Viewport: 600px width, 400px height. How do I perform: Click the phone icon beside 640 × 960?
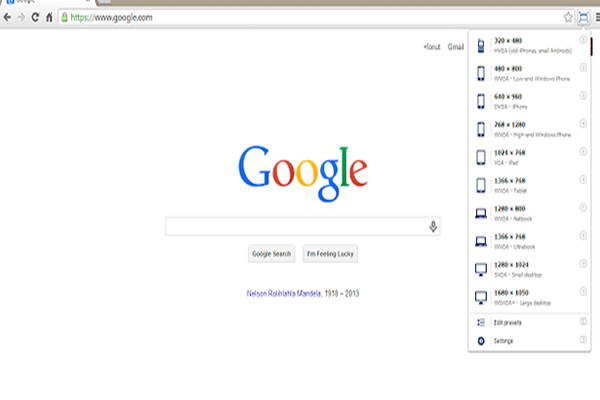pyautogui.click(x=481, y=101)
